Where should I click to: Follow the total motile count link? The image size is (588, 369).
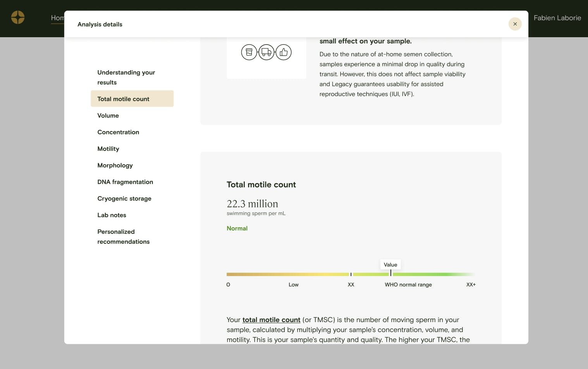pos(271,320)
